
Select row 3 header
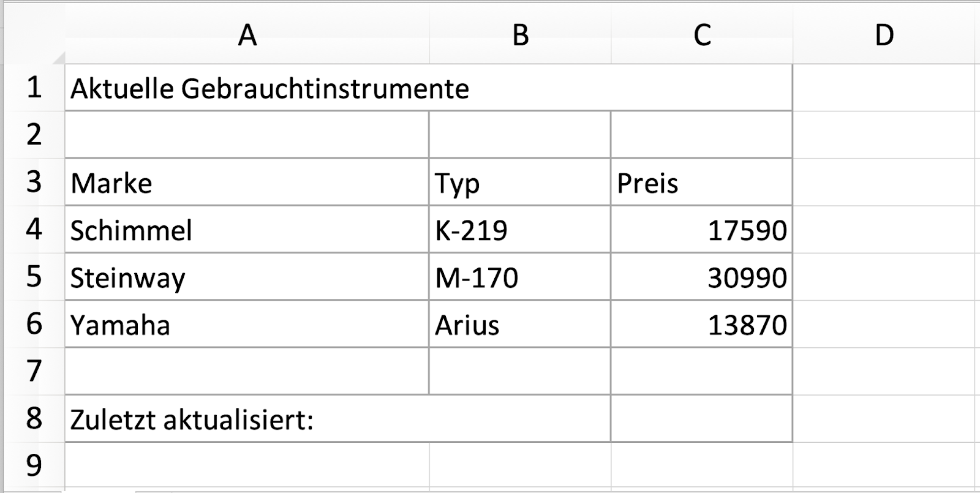point(34,183)
